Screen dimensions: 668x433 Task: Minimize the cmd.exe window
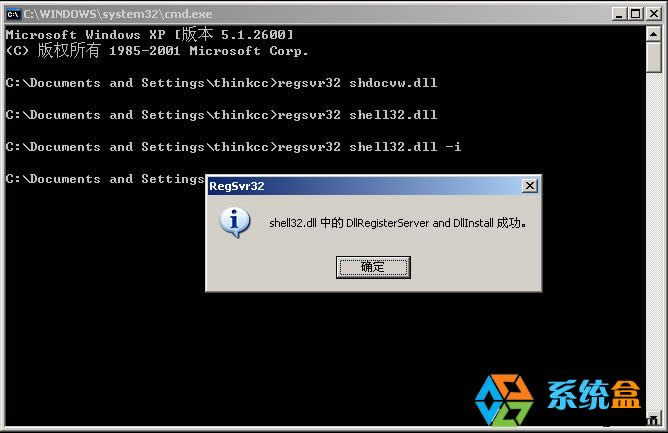point(618,14)
